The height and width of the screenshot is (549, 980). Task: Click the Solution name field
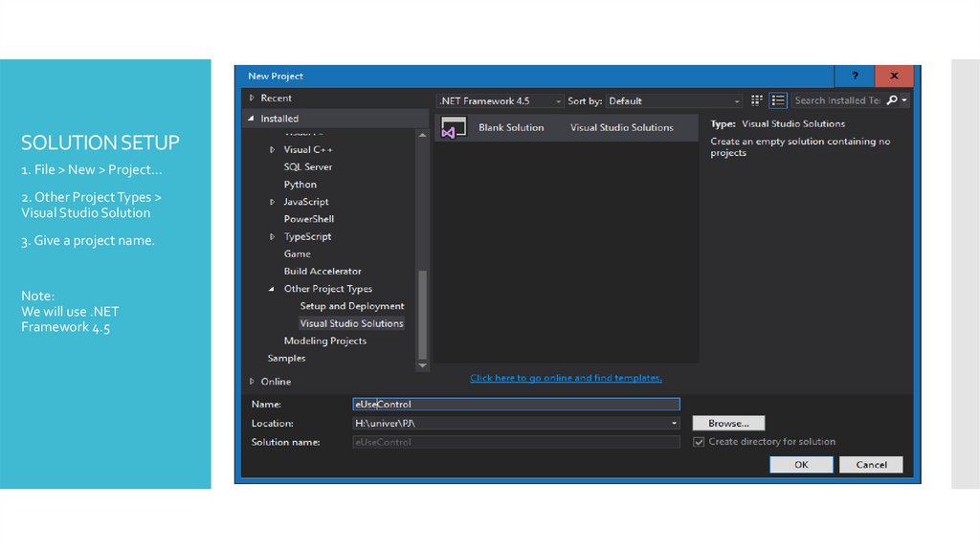coord(516,442)
